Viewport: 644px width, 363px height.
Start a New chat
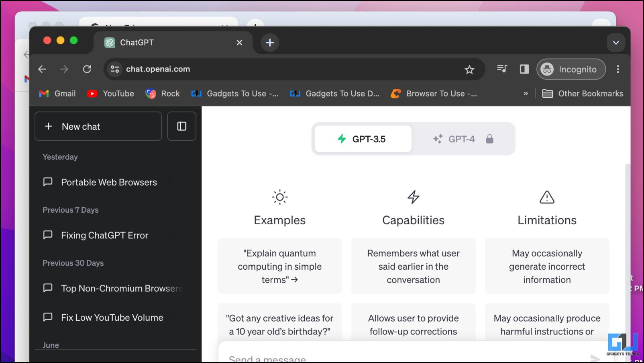point(98,126)
